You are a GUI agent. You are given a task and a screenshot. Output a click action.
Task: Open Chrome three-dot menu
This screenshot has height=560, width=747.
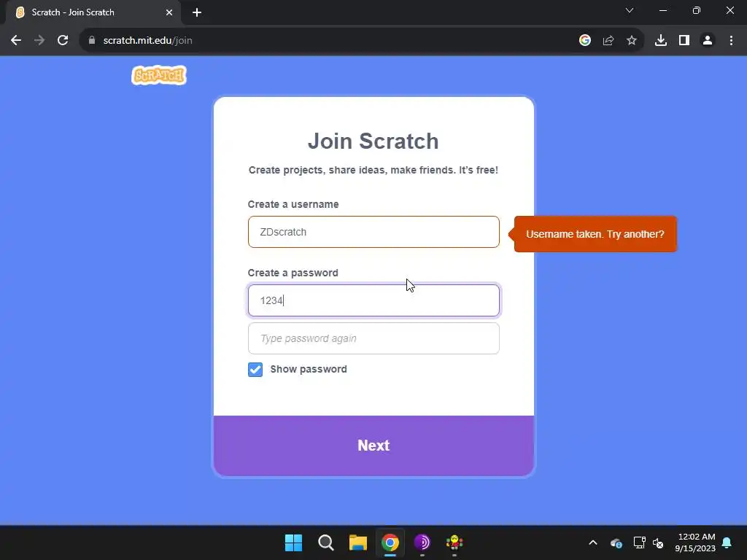click(x=731, y=41)
